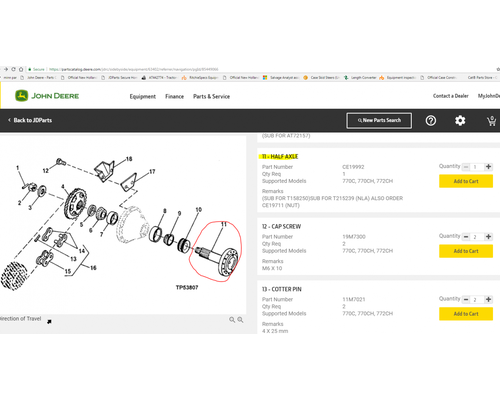Screen dimensions: 500x400
Task: Click the half axle part drawing in diagram
Action: click(x=218, y=260)
